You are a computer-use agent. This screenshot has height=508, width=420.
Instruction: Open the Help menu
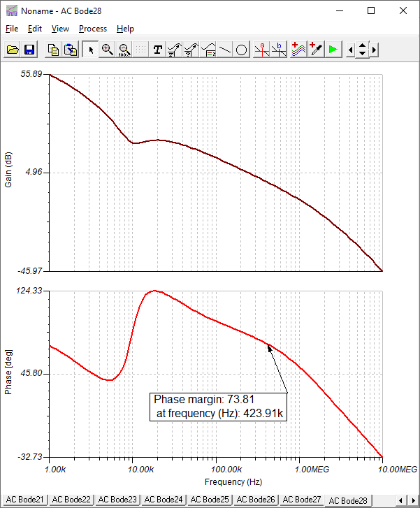pyautogui.click(x=125, y=29)
